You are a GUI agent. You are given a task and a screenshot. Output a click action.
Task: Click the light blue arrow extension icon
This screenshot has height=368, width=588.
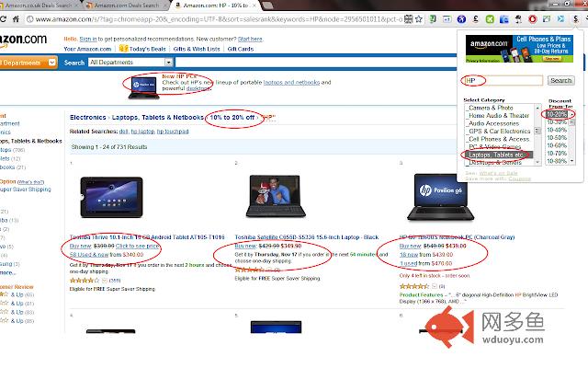click(x=561, y=18)
